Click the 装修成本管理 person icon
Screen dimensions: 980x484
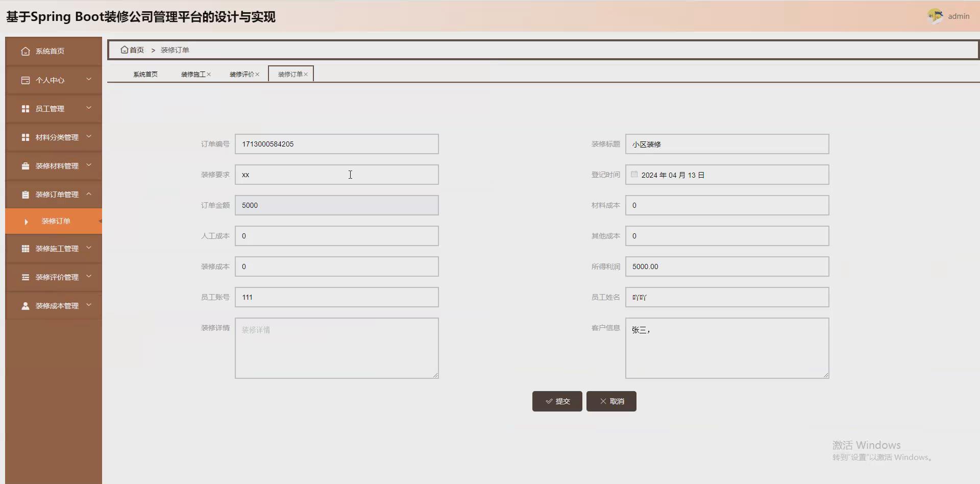(26, 306)
